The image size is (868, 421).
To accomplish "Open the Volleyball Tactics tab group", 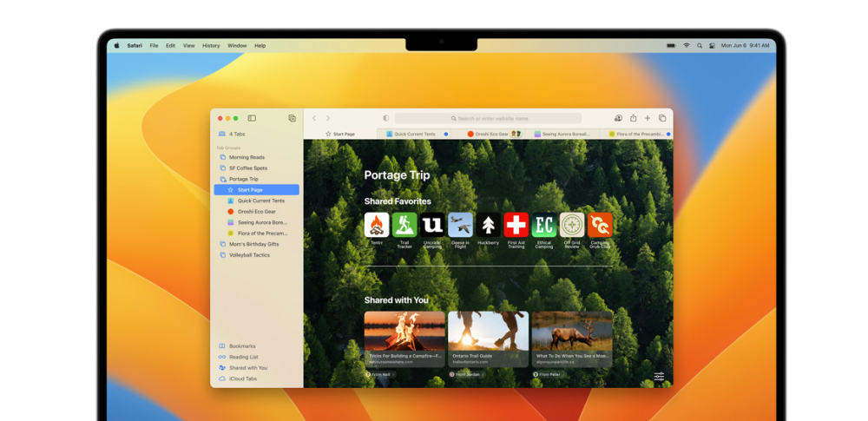I will (256, 255).
